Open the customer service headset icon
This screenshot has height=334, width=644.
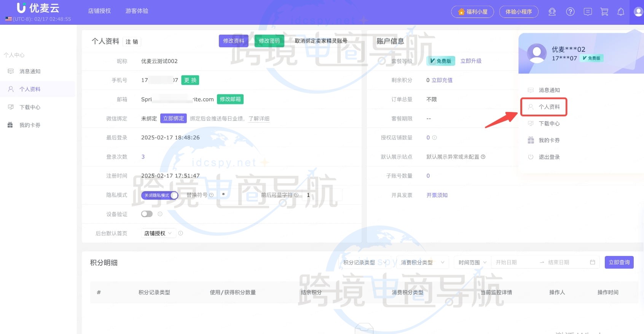552,12
